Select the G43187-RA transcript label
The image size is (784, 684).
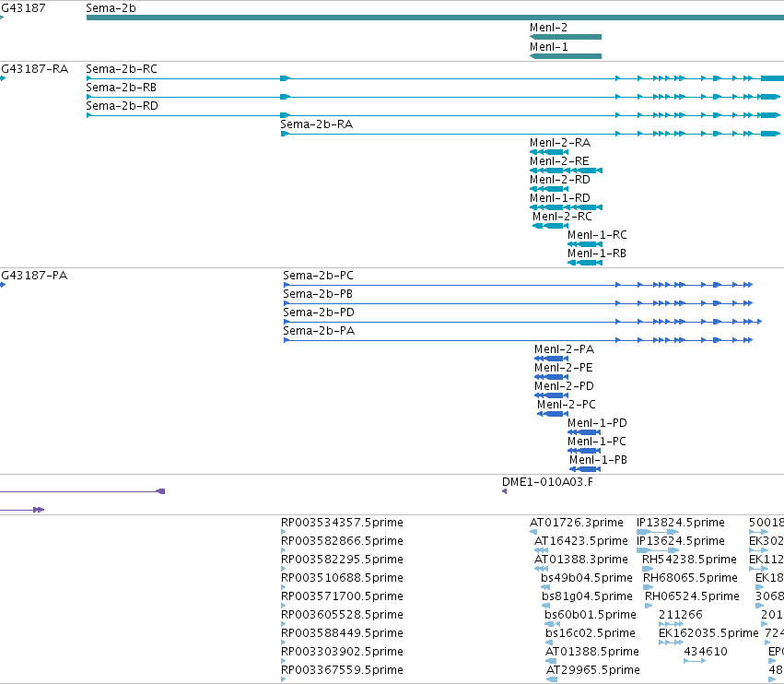point(34,68)
